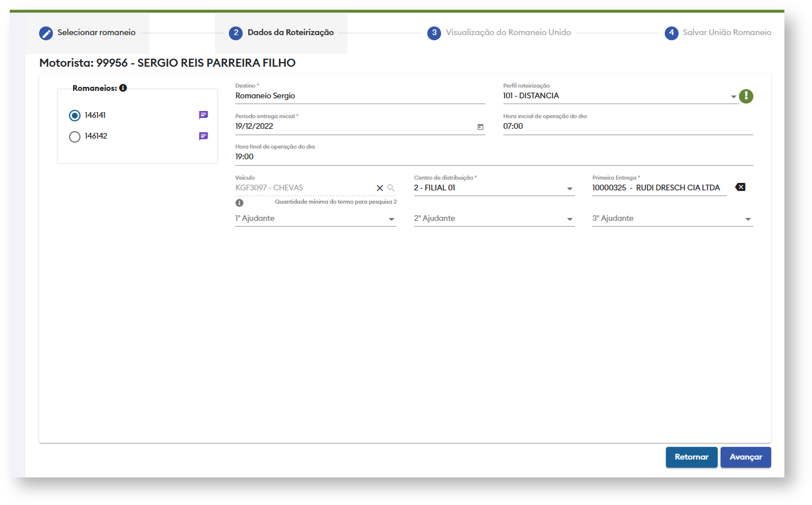Screen dimensions: 812x505
Task: Click the green alert icon near Perfil roteirização
Action: [746, 96]
